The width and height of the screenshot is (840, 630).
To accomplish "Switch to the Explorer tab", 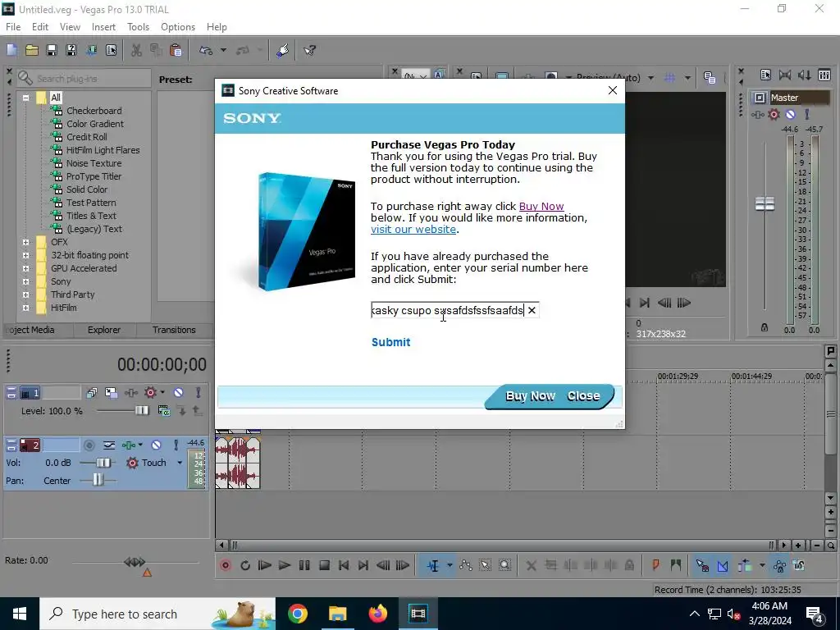I will (x=104, y=330).
